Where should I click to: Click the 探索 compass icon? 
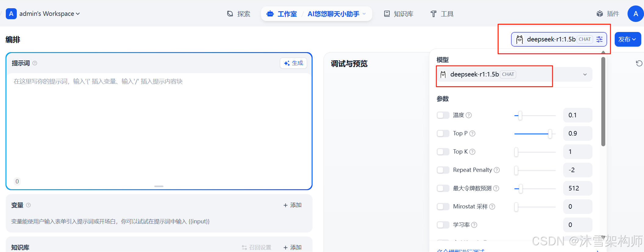[x=230, y=14]
